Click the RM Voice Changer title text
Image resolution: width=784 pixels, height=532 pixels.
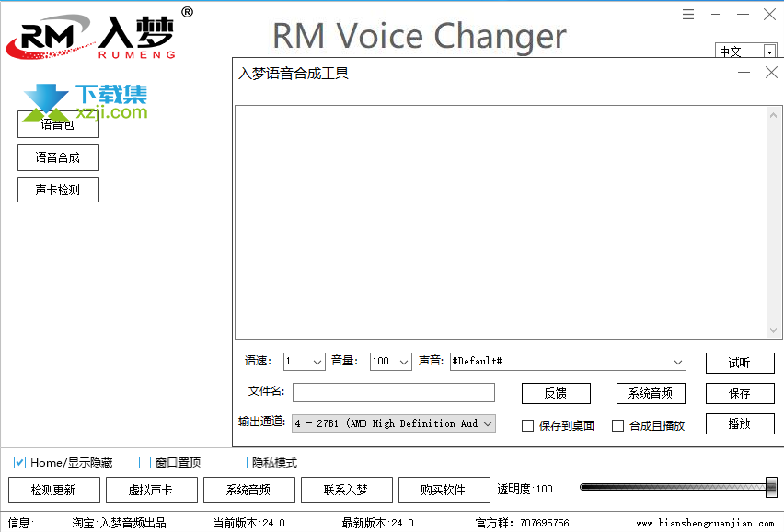tap(420, 37)
